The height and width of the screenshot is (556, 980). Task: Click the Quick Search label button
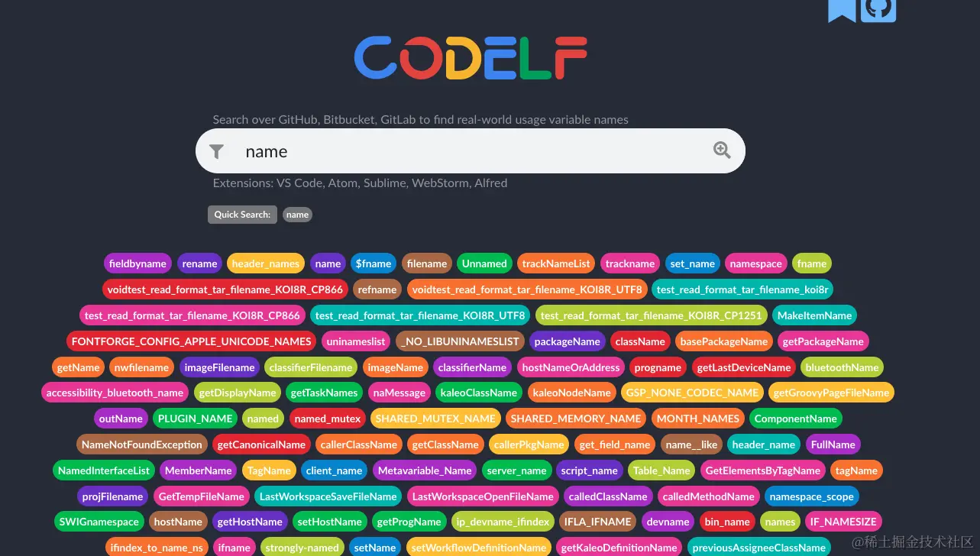click(242, 215)
